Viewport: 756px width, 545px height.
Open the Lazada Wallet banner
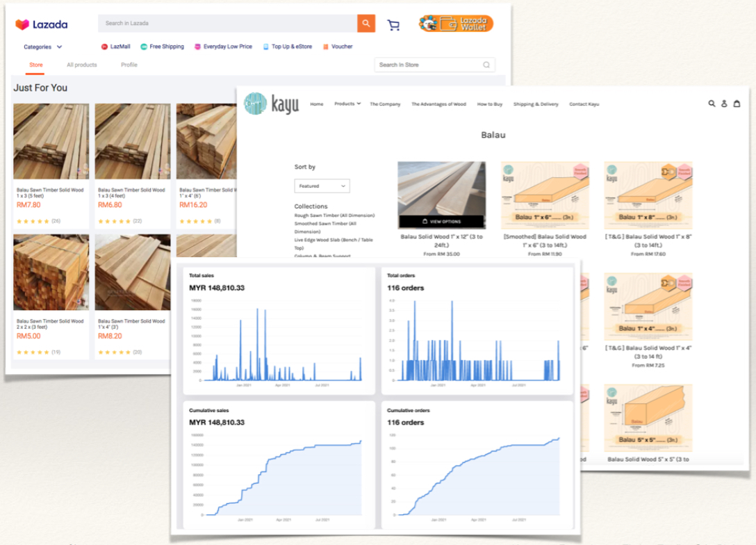(456, 23)
